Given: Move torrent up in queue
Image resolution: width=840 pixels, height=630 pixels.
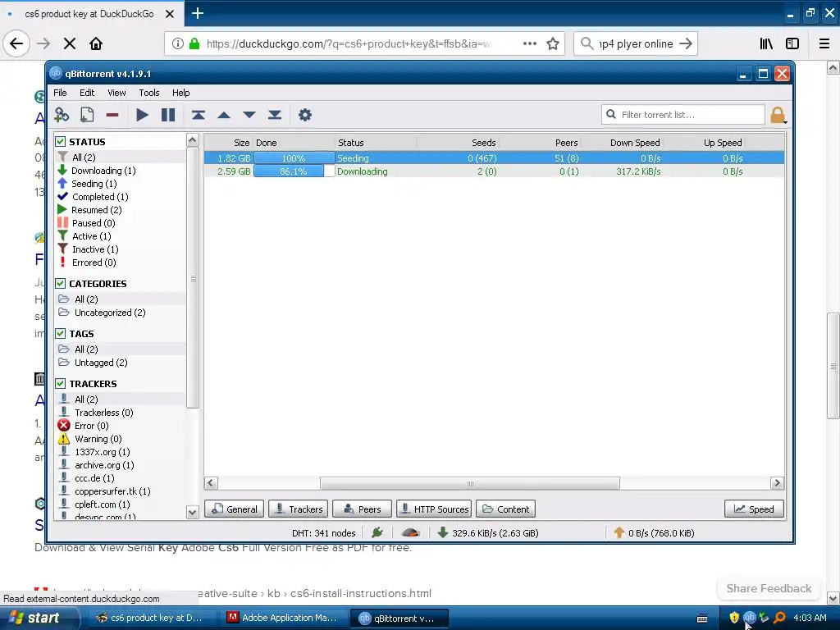Looking at the screenshot, I should point(224,115).
